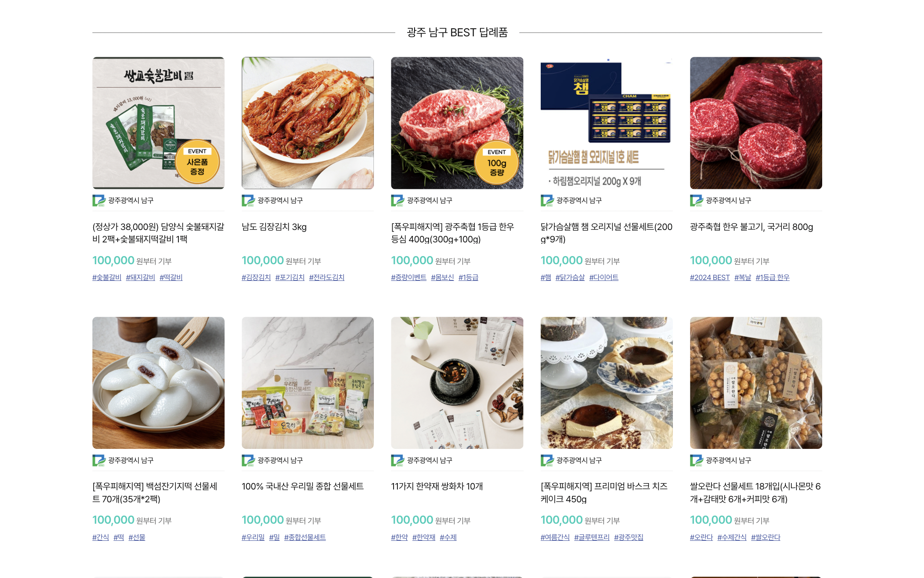Open the 100% 국내산 우리밀 종합 선물세트 title

[x=302, y=487]
